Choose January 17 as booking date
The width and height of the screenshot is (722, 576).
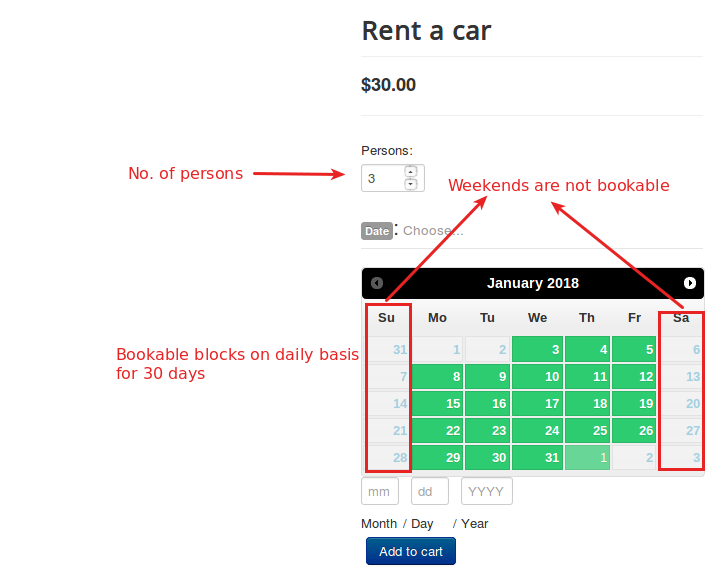(x=537, y=404)
